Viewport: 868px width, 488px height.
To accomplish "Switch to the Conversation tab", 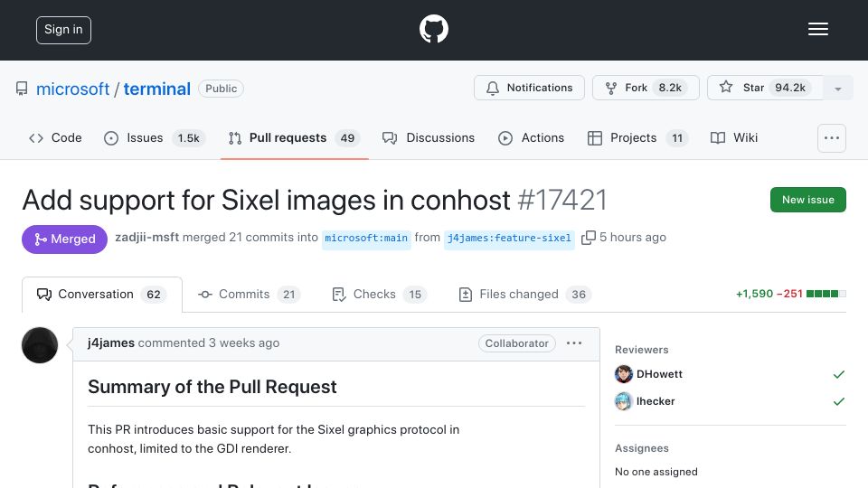I will click(102, 295).
